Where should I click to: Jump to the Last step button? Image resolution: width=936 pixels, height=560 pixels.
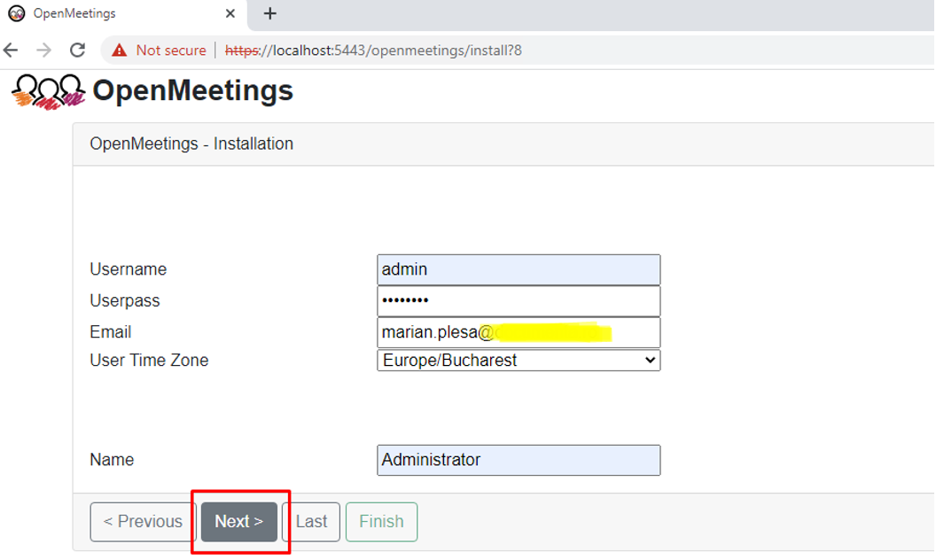[311, 522]
